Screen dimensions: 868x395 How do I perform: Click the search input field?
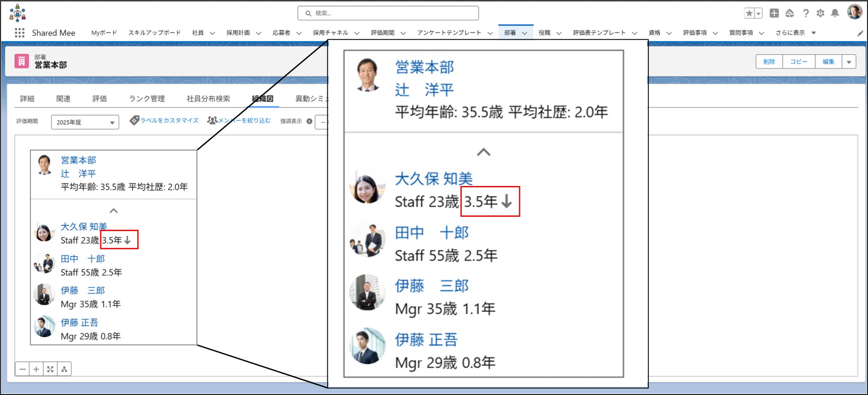388,13
